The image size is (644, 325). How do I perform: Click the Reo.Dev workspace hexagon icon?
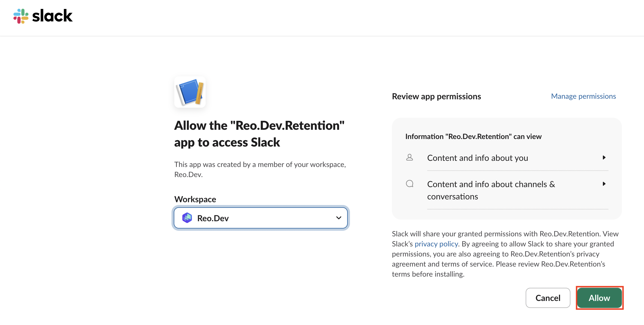point(187,218)
